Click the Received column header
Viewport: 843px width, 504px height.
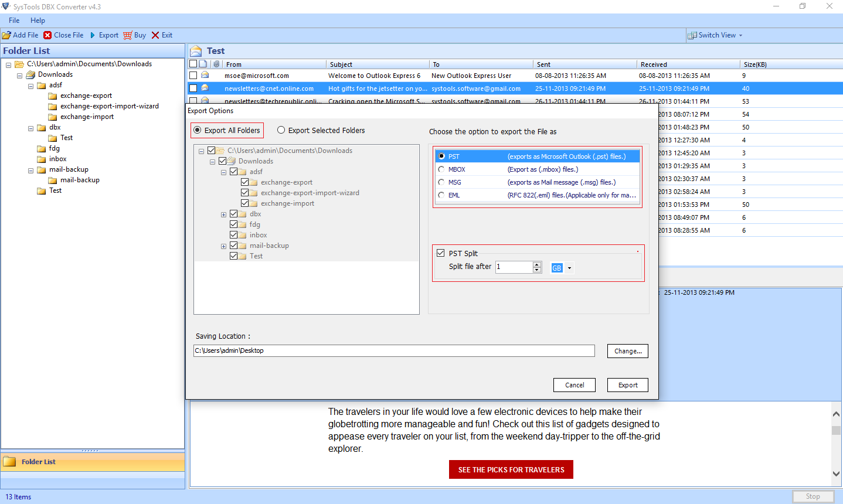tap(688, 64)
